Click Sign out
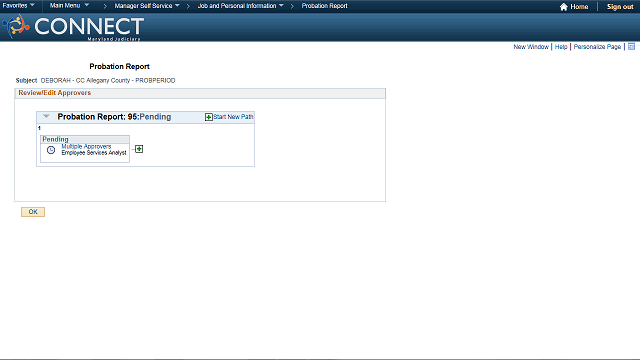This screenshot has width=640, height=360. click(x=620, y=7)
